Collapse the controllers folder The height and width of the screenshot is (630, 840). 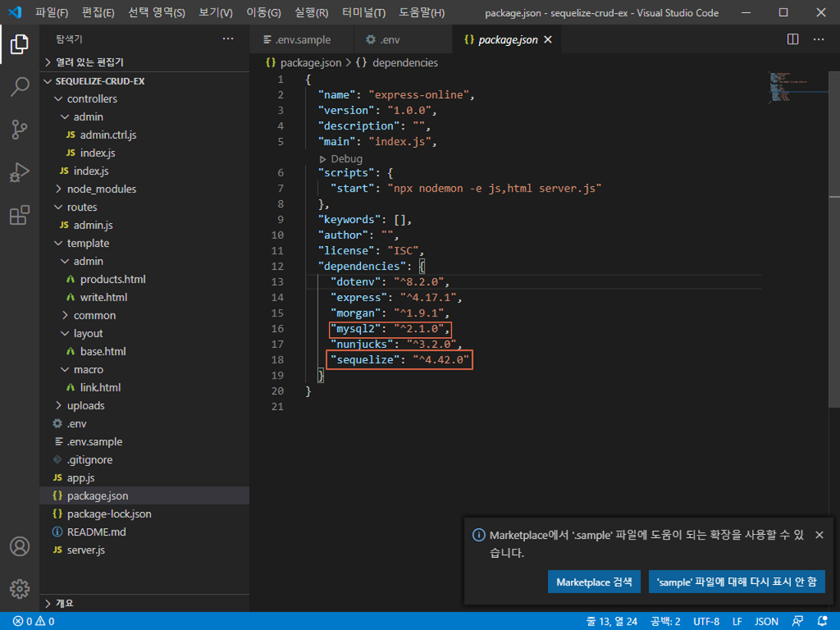92,99
